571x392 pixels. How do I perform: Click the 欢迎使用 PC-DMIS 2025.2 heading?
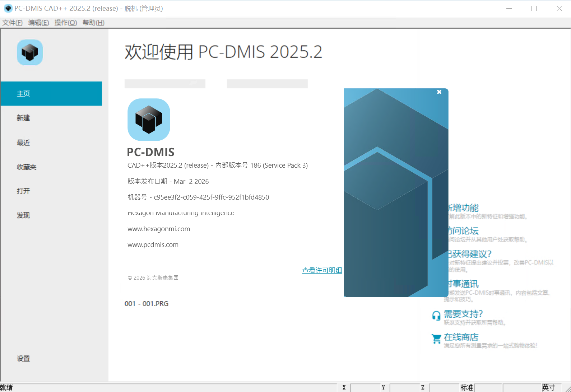coord(223,52)
